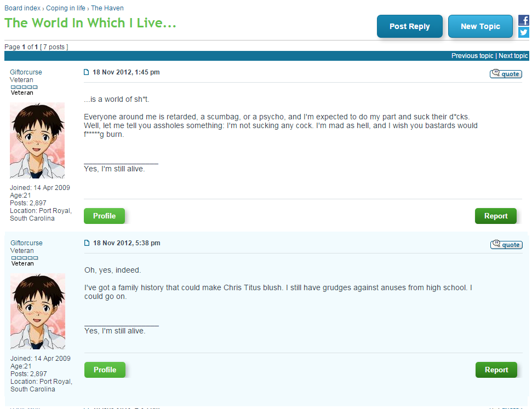Open Profile under the 5:38 pm post
The image size is (532, 409).
pyautogui.click(x=105, y=370)
